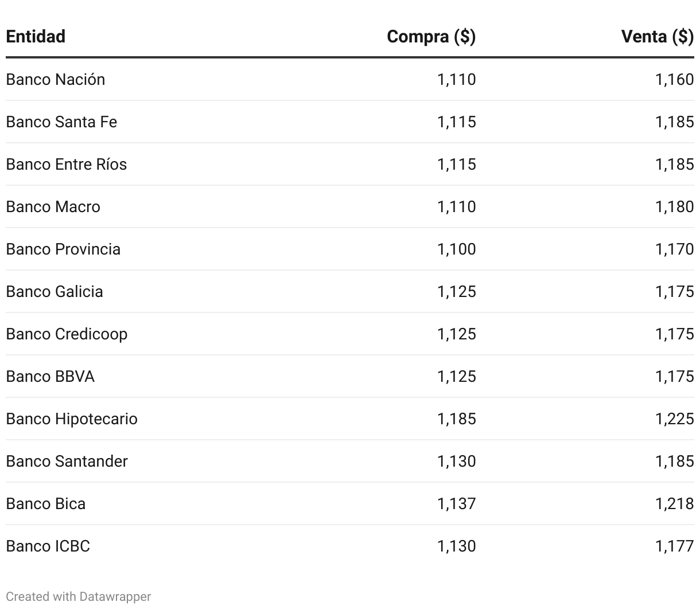Click the Banco Galicia entry
This screenshot has height=610, width=700.
click(55, 291)
